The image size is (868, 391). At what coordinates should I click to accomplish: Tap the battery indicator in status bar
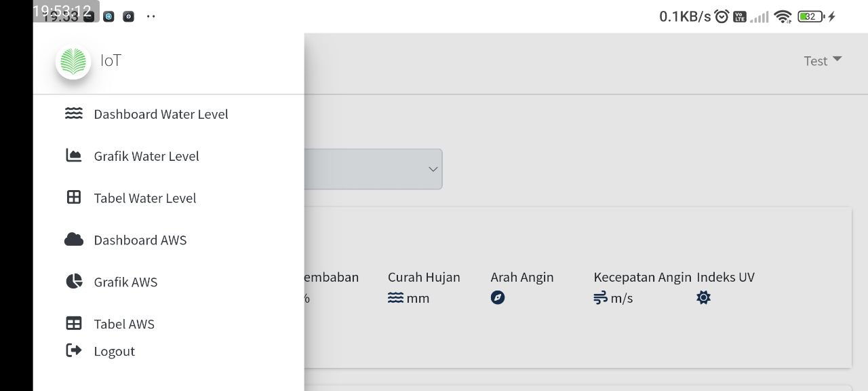810,16
